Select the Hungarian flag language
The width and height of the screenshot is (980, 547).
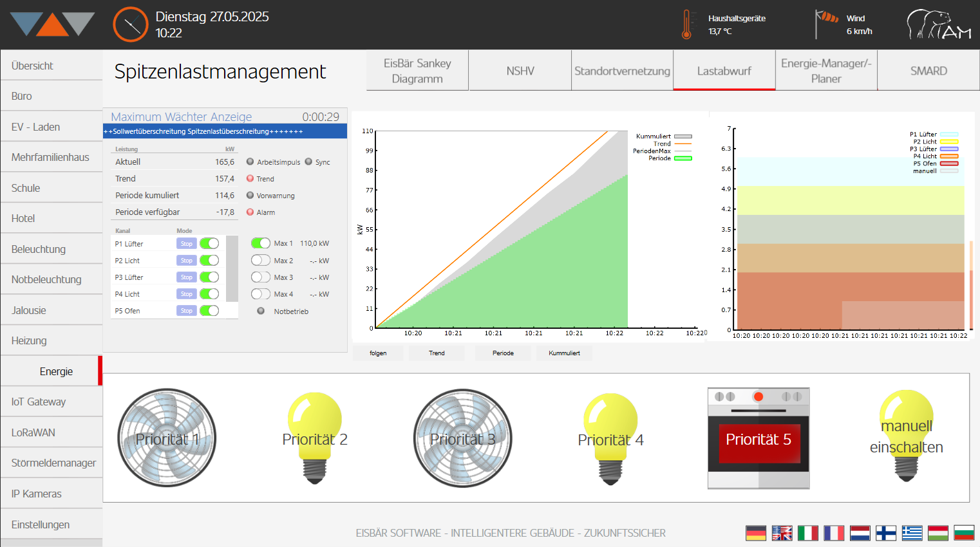938,533
